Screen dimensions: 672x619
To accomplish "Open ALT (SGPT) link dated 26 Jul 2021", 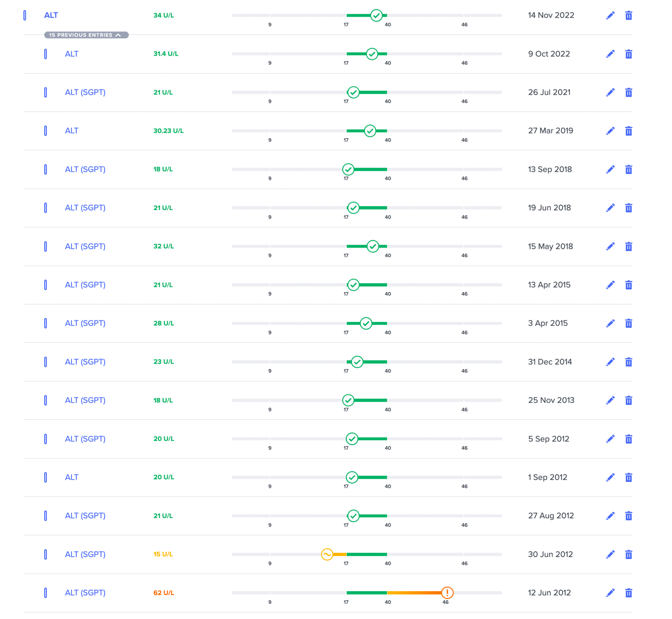I will [x=85, y=93].
